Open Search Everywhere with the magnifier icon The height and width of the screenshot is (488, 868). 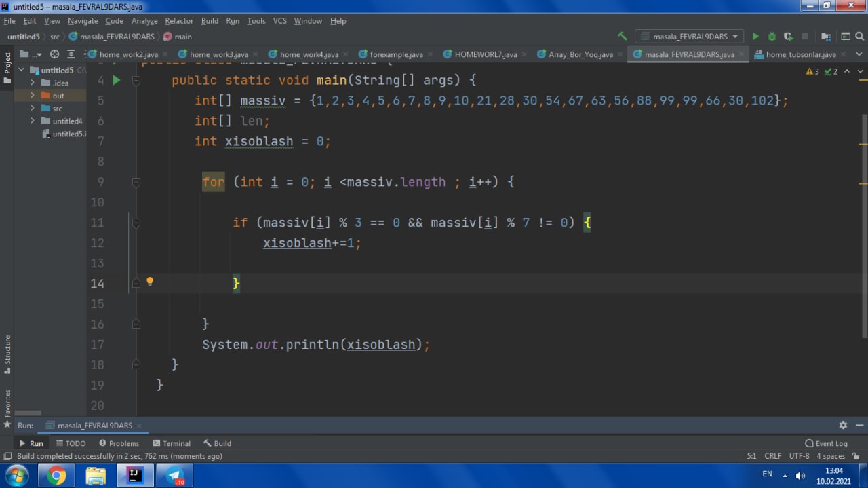(860, 36)
